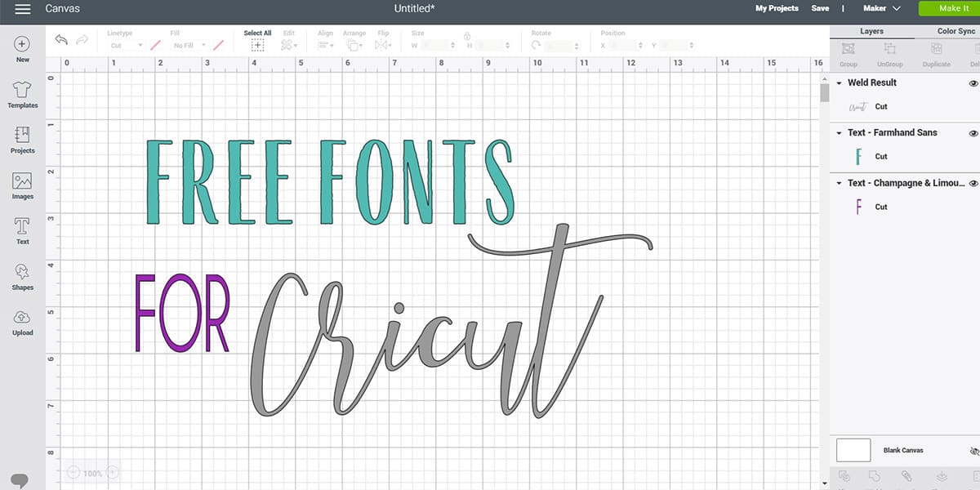
Task: Switch to the Color Sync tab
Action: click(955, 30)
